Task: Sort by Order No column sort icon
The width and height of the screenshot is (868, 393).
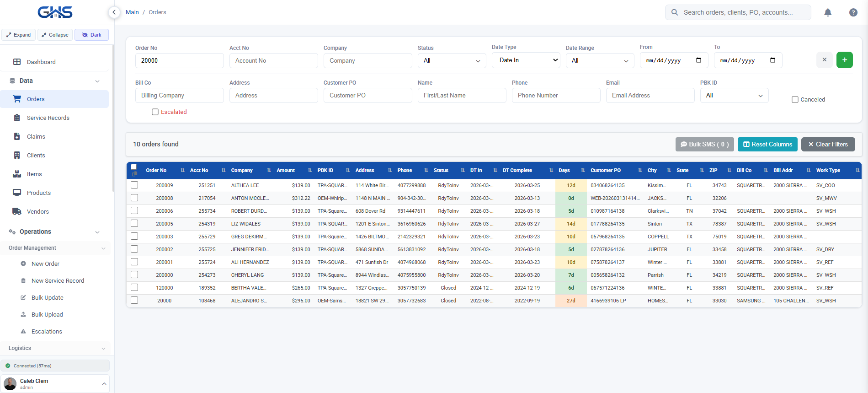Action: pos(182,171)
